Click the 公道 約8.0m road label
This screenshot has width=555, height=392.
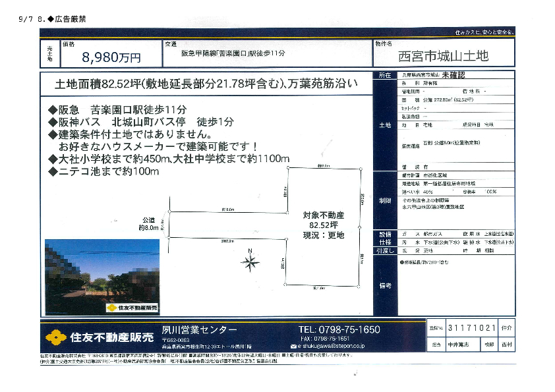click(148, 224)
